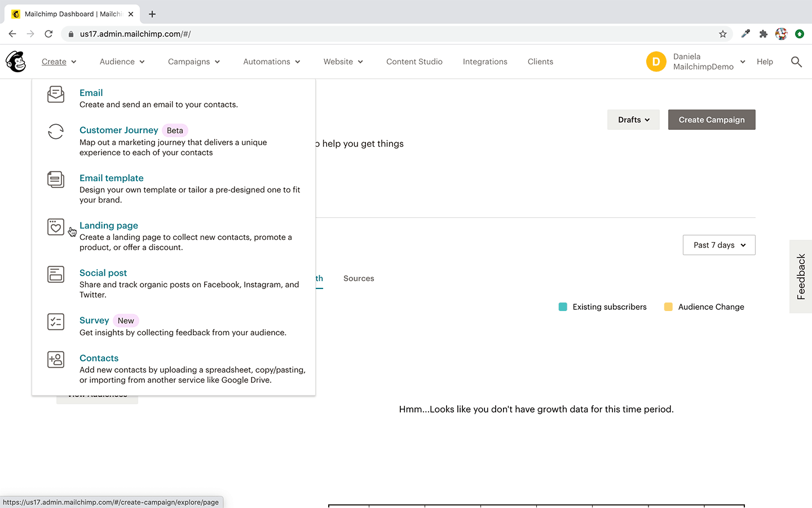Viewport: 812px width, 508px height.
Task: Open a new browser tab
Action: point(152,14)
